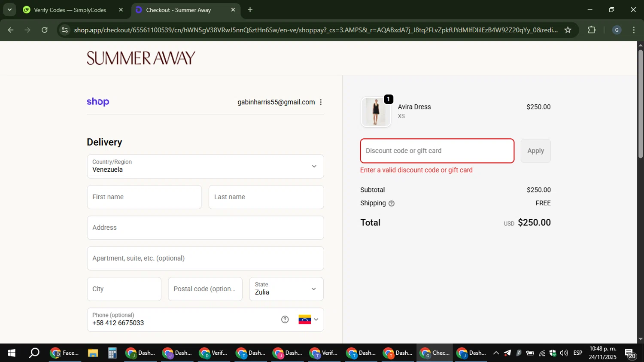Click the shop.app URL address bar
This screenshot has height=362, width=644.
point(316,30)
